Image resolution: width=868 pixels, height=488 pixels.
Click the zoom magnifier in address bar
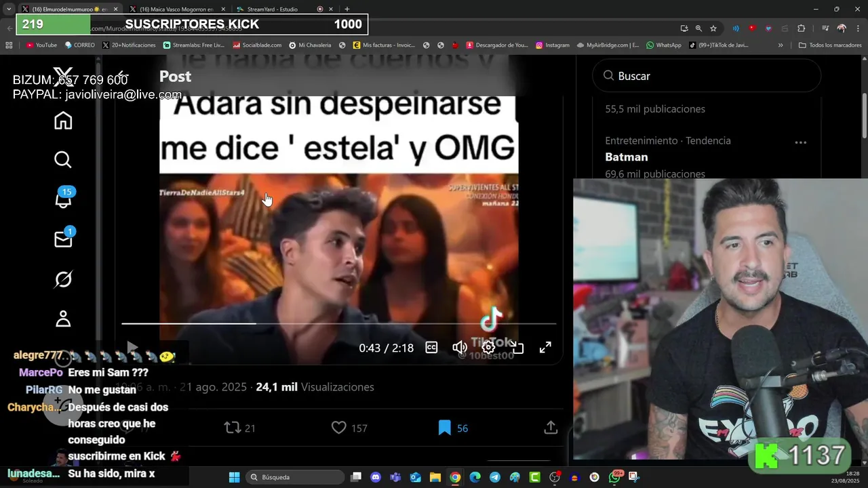click(x=698, y=28)
